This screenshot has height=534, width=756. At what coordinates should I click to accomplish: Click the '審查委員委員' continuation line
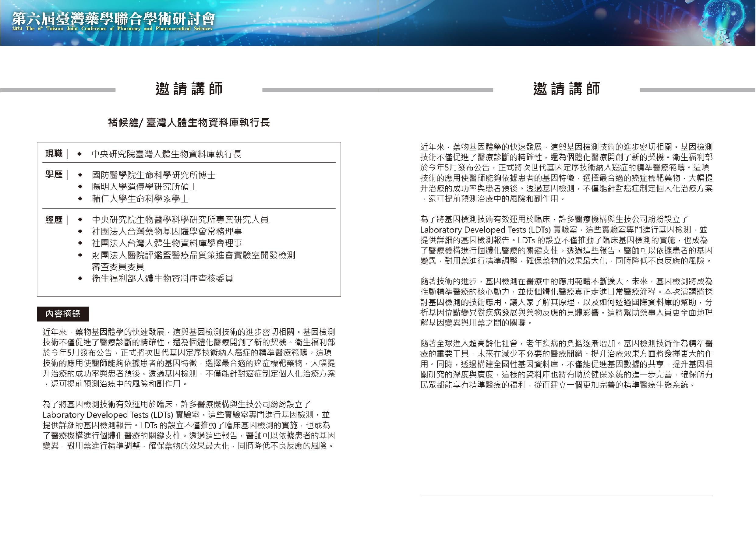(x=118, y=267)
